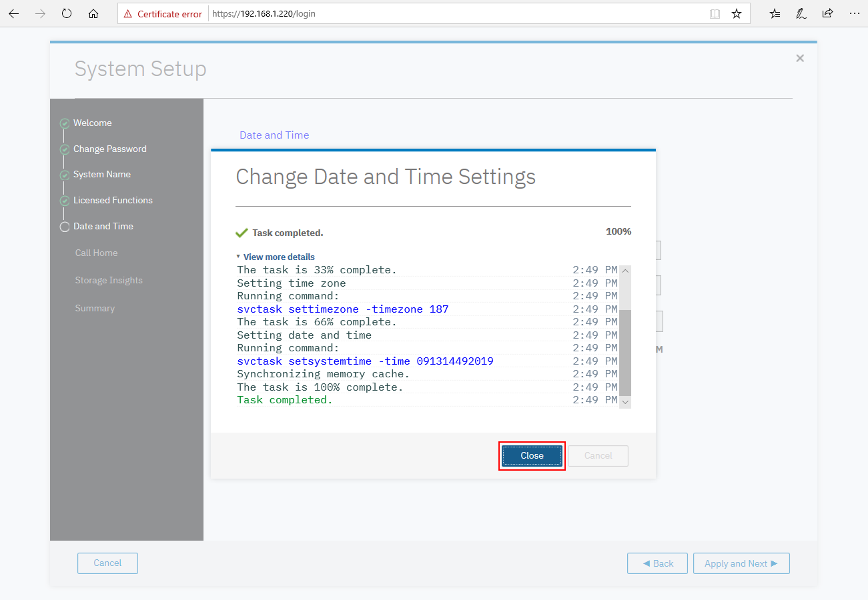
Task: Open browser Settings and more menu
Action: (x=854, y=13)
